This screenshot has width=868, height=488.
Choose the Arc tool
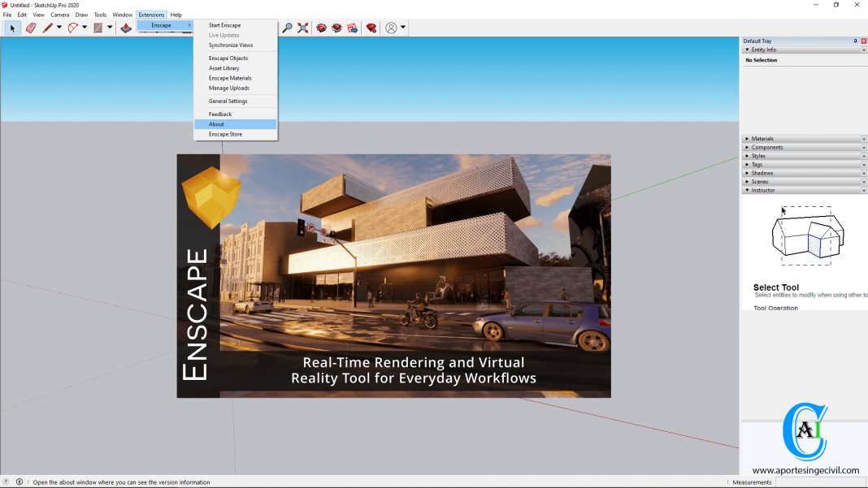[72, 28]
